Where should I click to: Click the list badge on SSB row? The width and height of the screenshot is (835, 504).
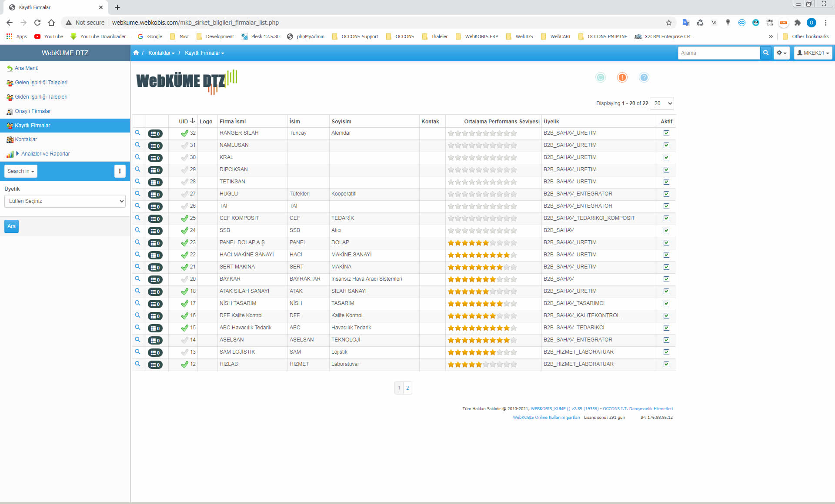(155, 231)
